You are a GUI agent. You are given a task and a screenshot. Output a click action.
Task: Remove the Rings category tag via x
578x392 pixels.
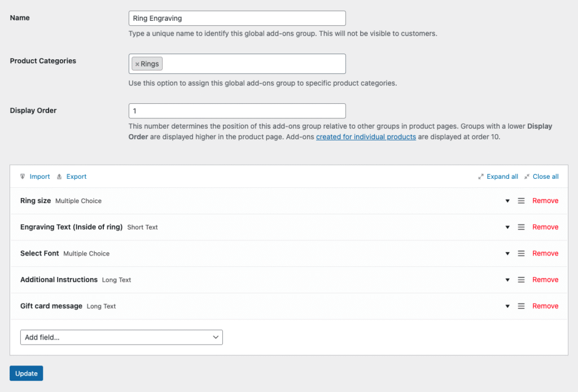137,64
